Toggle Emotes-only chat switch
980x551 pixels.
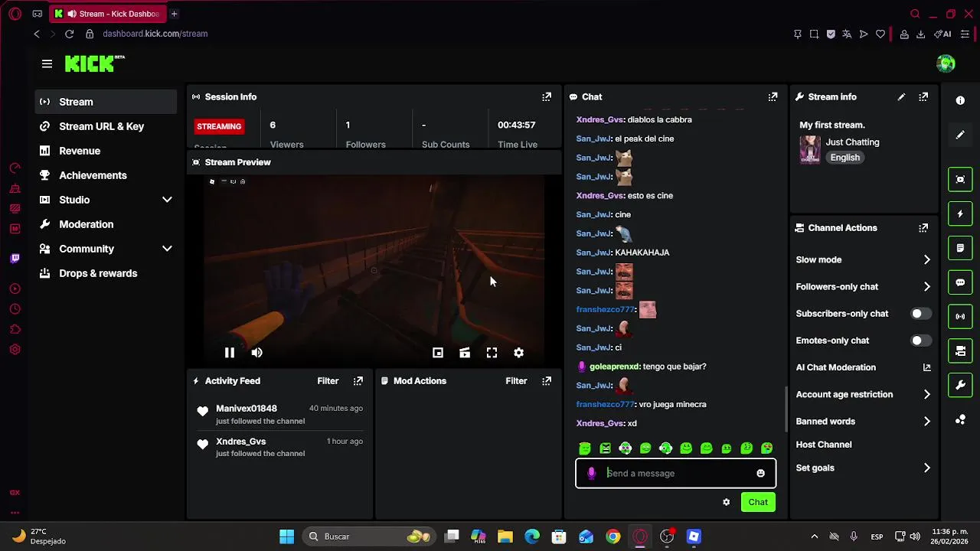pyautogui.click(x=920, y=341)
